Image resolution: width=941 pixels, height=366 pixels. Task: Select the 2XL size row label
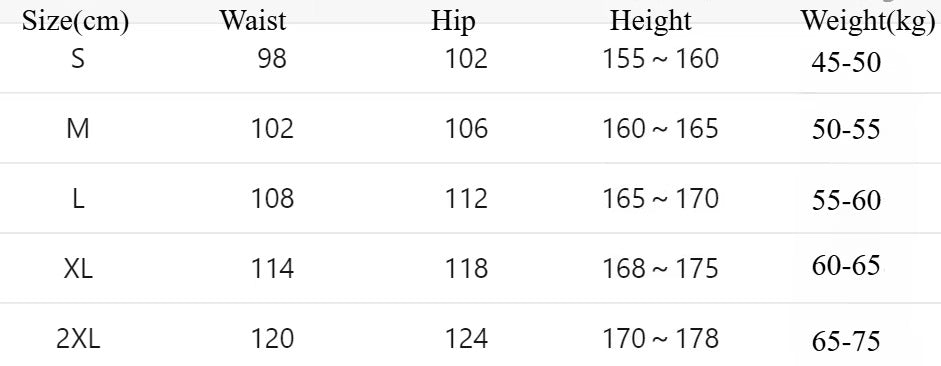[x=78, y=339]
